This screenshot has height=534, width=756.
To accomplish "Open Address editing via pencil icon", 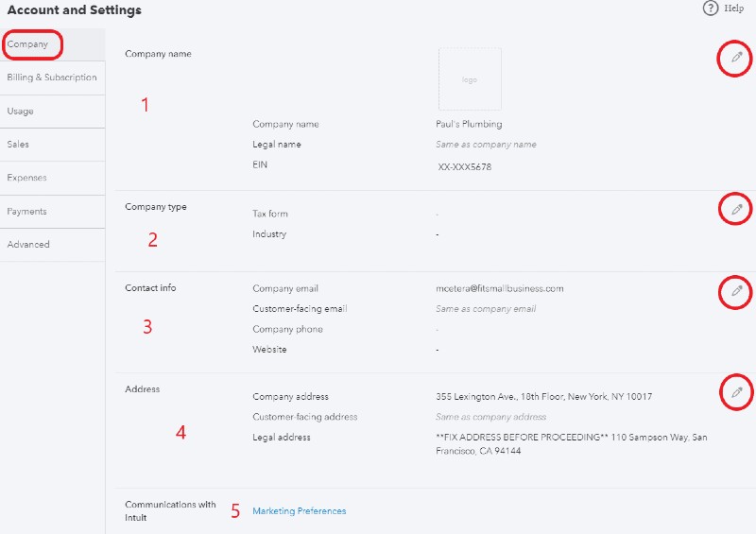I will tap(736, 392).
